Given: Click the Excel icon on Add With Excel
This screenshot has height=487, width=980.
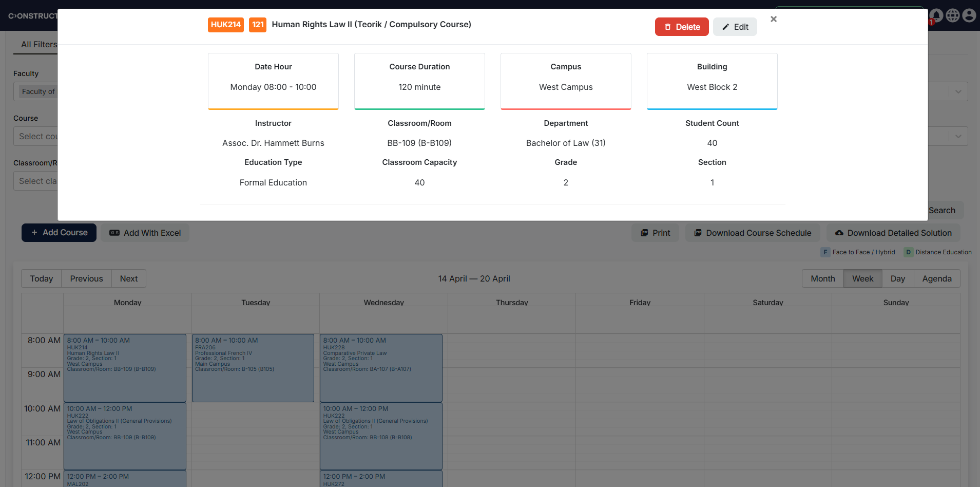Looking at the screenshot, I should tap(114, 233).
